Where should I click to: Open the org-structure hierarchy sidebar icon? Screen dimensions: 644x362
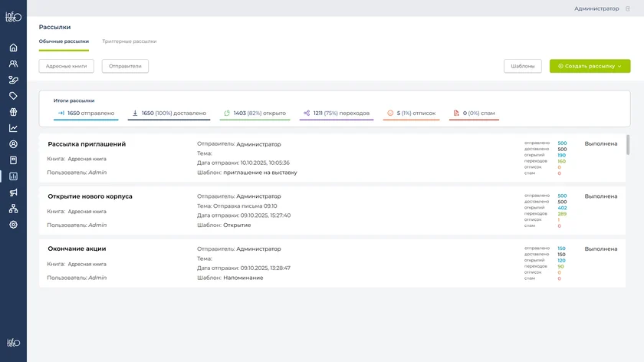pos(13,209)
